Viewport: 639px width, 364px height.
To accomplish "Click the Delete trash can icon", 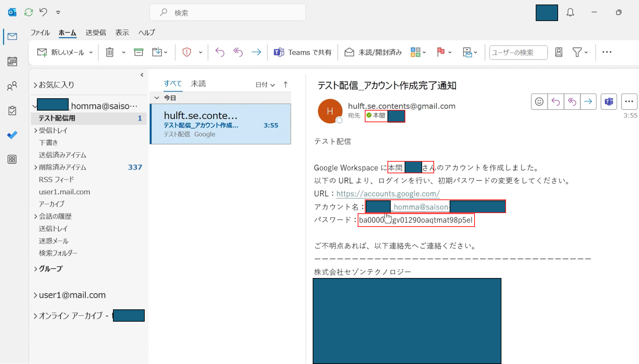I will 110,52.
